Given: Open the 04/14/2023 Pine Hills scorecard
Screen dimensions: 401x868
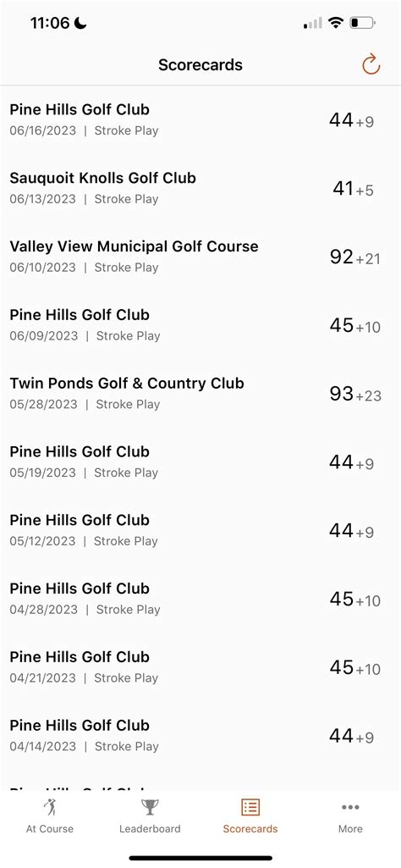Looking at the screenshot, I should tap(200, 735).
